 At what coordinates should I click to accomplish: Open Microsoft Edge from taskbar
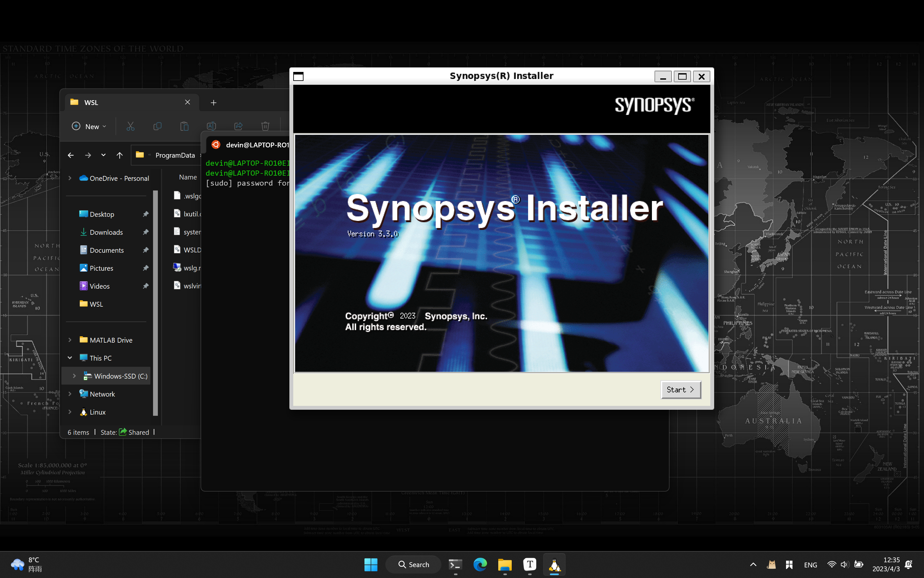480,565
